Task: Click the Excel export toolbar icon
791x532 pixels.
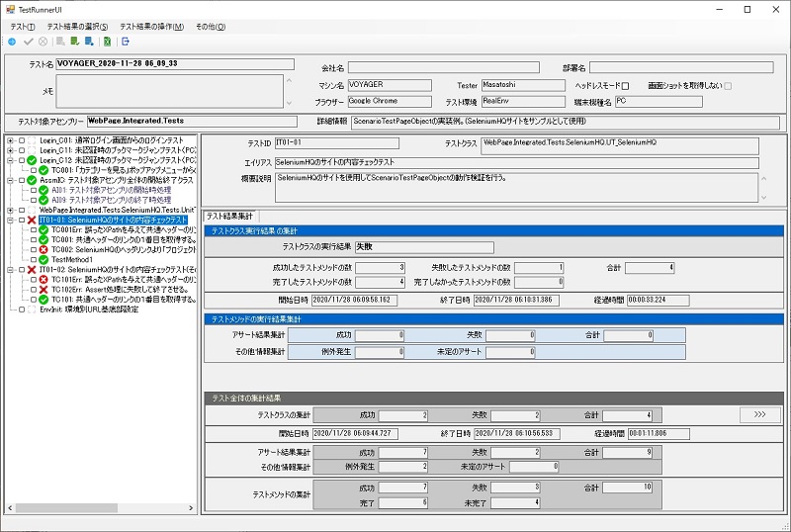Action: click(107, 42)
